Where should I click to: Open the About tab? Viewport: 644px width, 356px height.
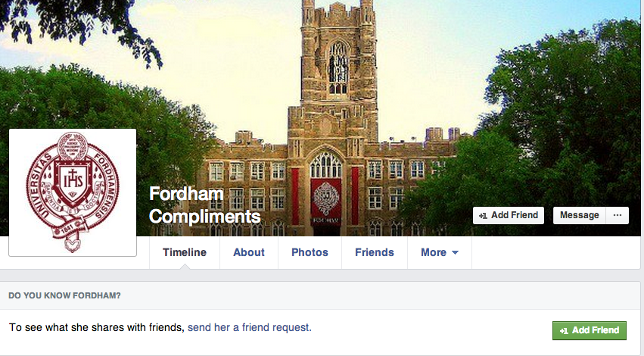tap(249, 252)
